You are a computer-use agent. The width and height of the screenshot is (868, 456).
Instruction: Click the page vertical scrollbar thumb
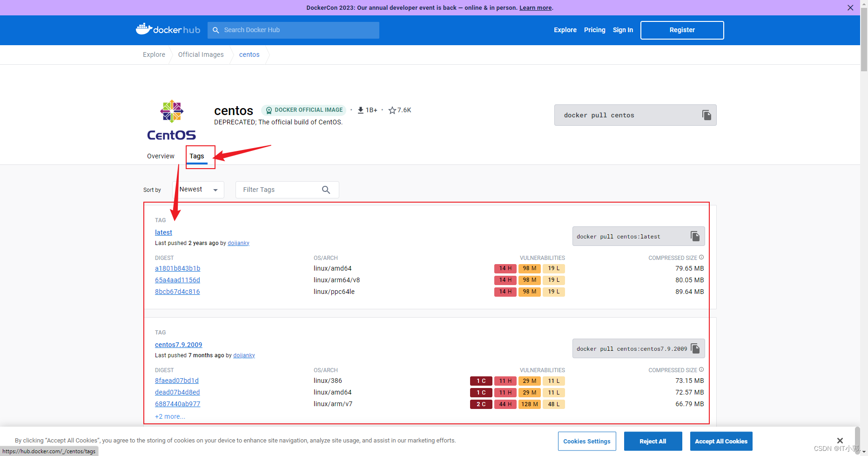(864, 40)
